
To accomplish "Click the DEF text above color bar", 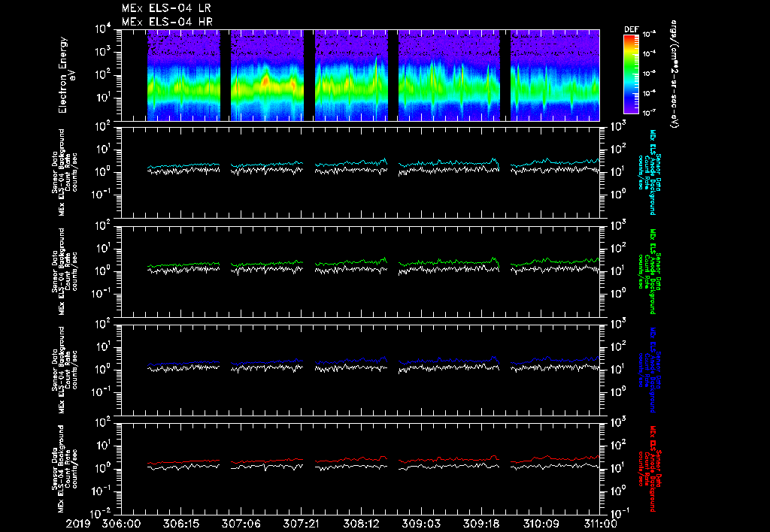I will tap(631, 29).
